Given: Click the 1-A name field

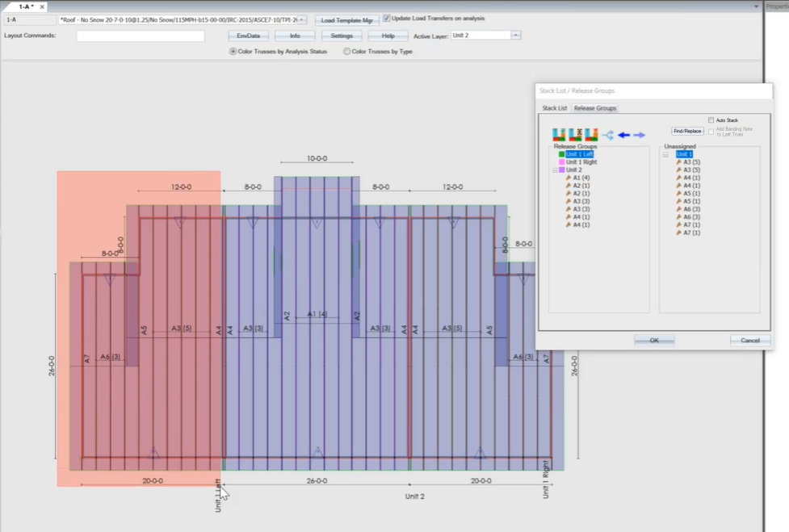Looking at the screenshot, I should (30, 19).
